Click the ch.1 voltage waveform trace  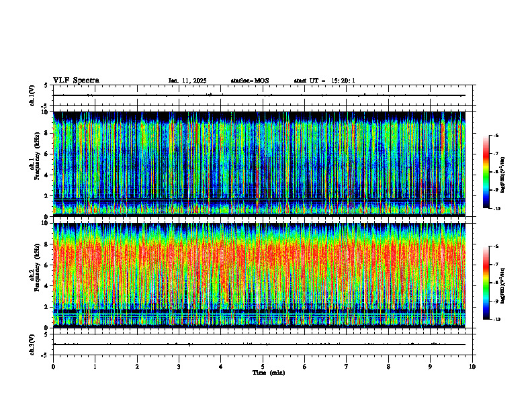[259, 95]
